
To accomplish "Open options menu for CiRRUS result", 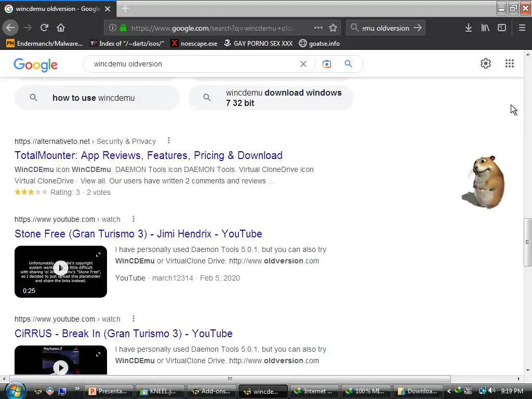I will click(134, 318).
